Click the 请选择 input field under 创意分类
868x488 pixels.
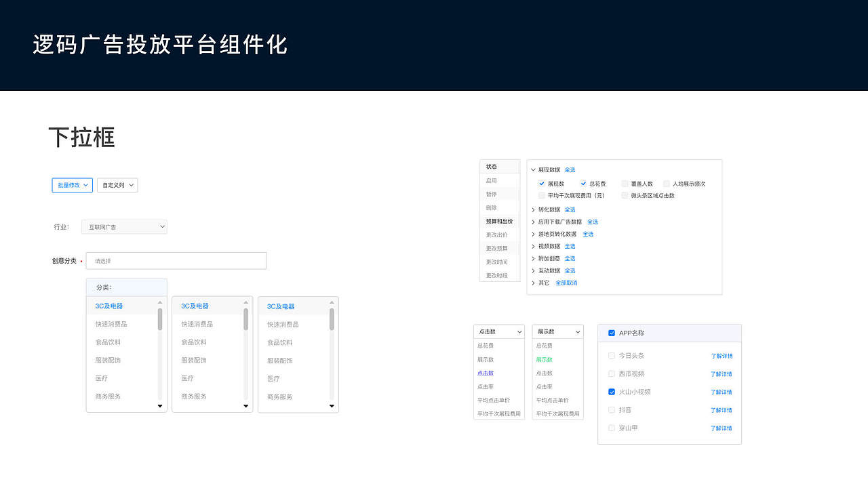(x=176, y=260)
